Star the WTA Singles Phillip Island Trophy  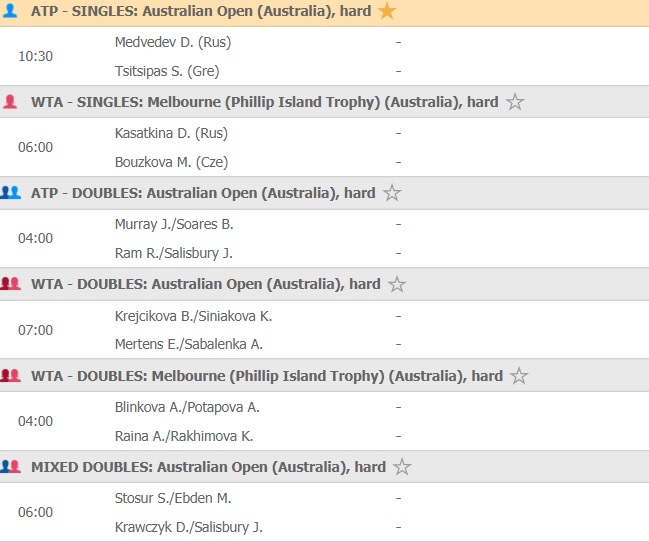click(515, 102)
